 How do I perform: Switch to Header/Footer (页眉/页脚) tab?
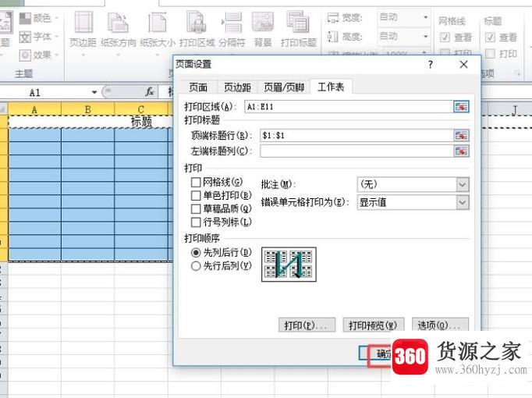[284, 87]
